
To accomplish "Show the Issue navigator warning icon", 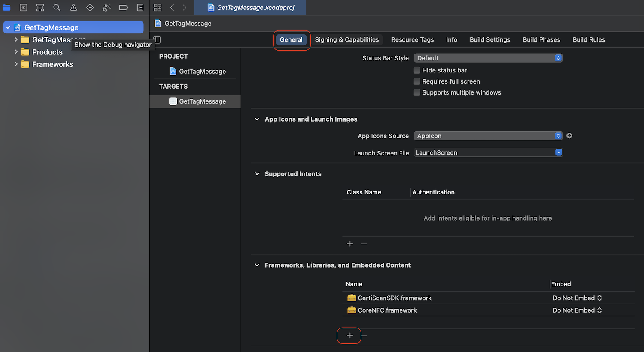I will [73, 7].
